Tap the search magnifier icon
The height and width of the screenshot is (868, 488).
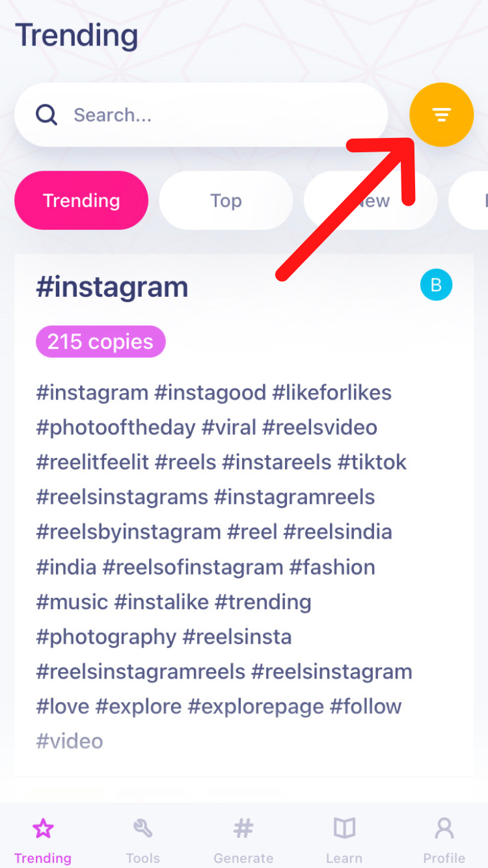(46, 115)
